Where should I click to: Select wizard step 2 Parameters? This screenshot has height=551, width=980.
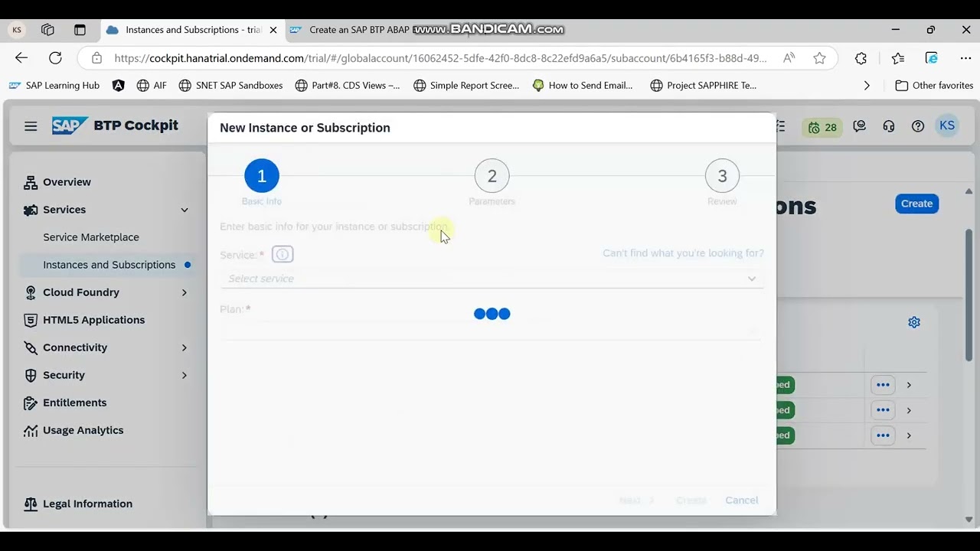(492, 176)
